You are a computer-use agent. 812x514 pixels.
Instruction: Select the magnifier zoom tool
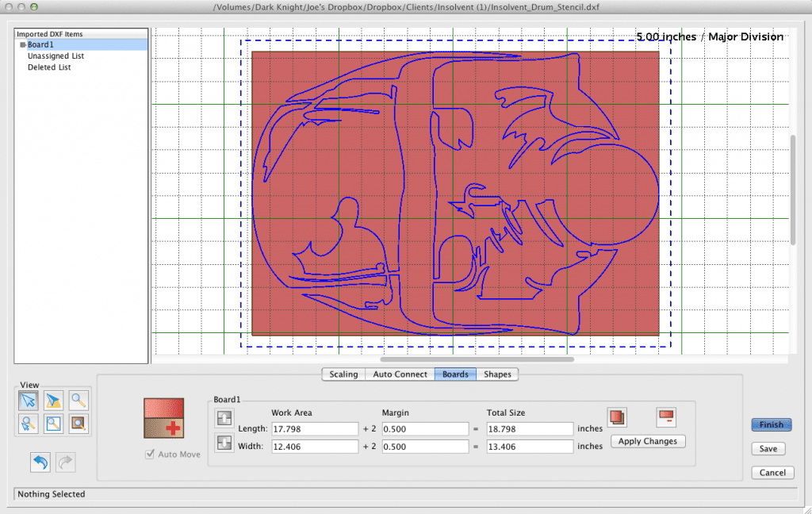coord(78,400)
